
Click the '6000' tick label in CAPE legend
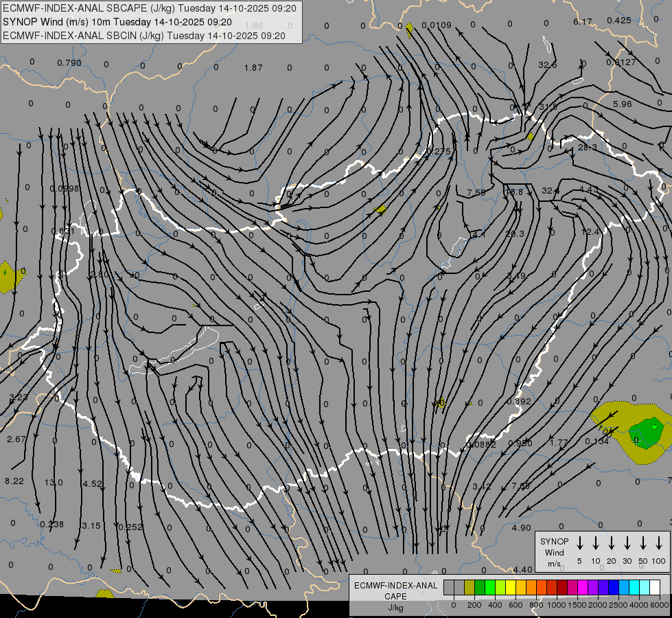[660, 605]
